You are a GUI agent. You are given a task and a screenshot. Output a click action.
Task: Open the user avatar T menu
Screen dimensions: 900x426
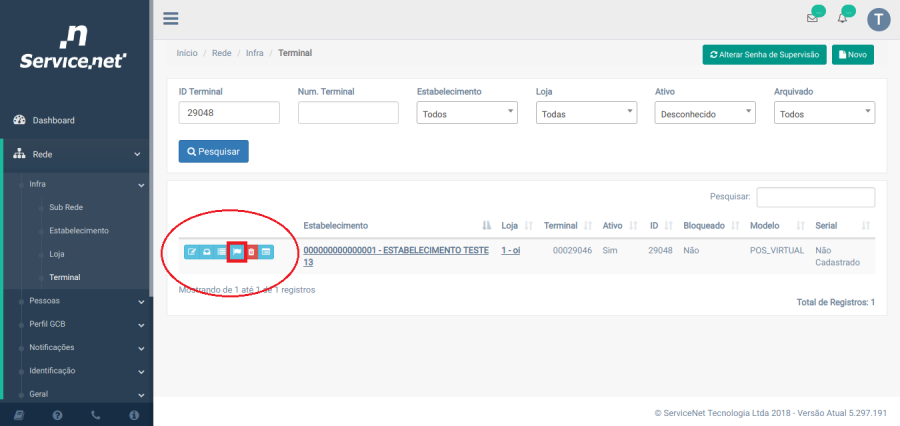pyautogui.click(x=878, y=19)
